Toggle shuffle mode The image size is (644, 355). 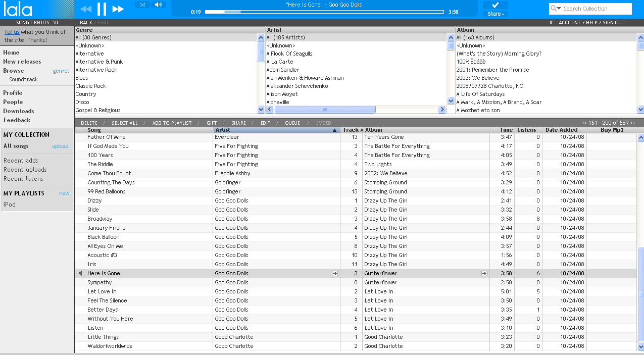click(x=142, y=5)
